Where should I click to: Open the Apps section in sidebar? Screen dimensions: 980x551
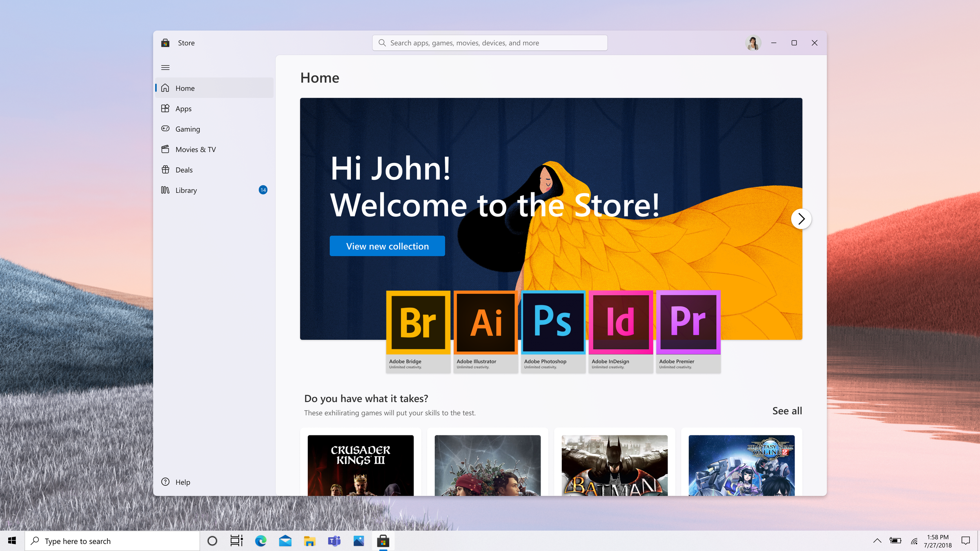click(x=183, y=109)
